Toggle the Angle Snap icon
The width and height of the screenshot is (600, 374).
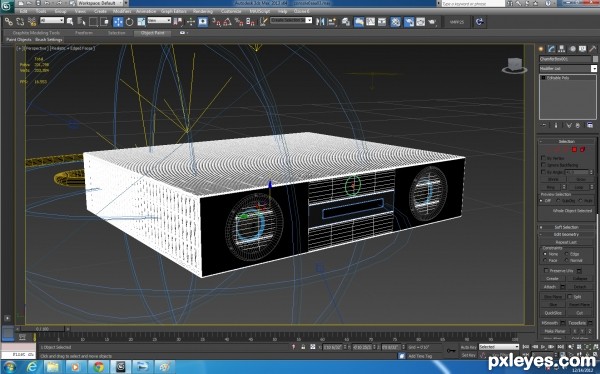pos(228,22)
